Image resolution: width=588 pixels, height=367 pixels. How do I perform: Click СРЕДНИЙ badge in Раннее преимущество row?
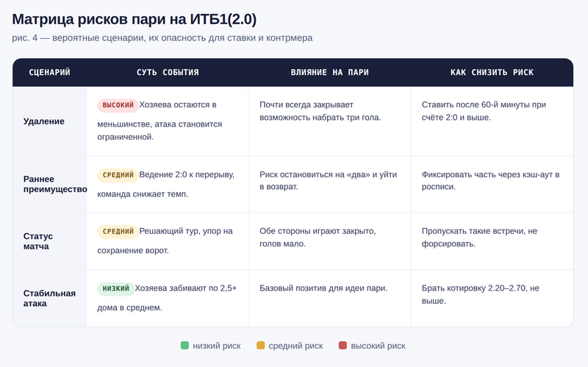coord(118,175)
